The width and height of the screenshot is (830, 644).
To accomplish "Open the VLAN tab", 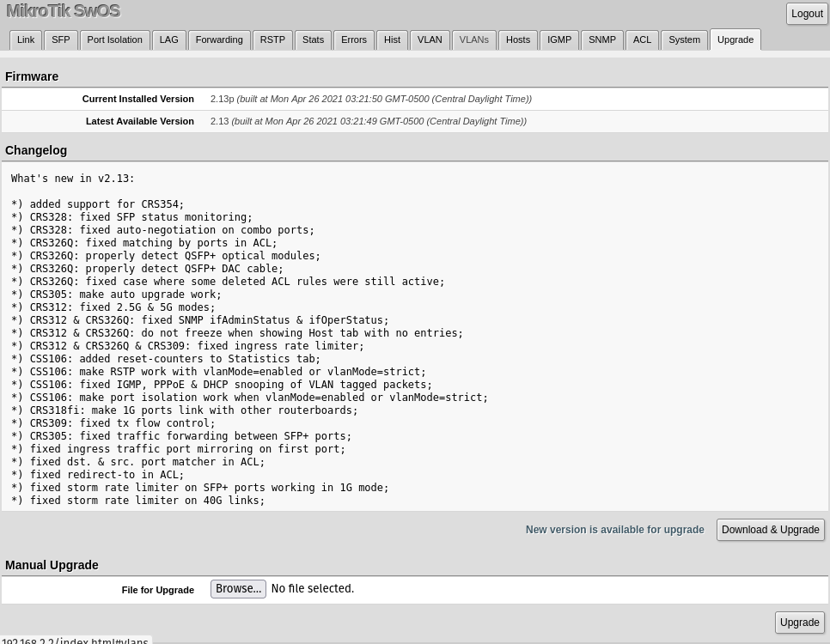I will click(x=430, y=39).
